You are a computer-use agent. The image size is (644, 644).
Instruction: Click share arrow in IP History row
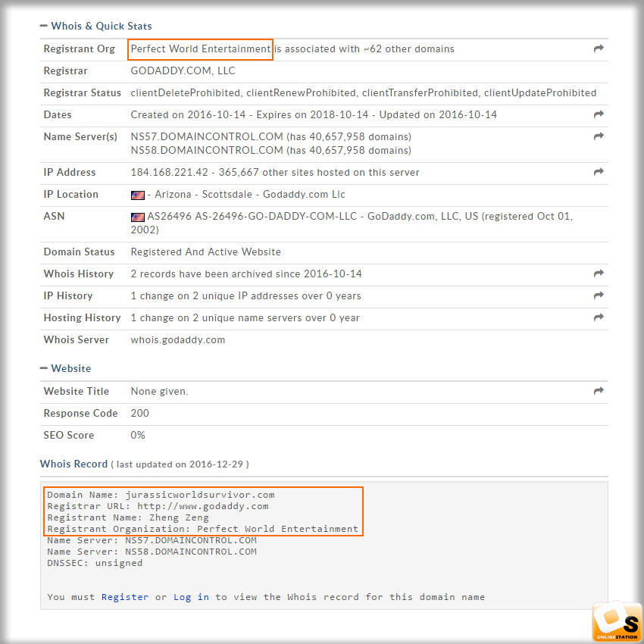599,295
